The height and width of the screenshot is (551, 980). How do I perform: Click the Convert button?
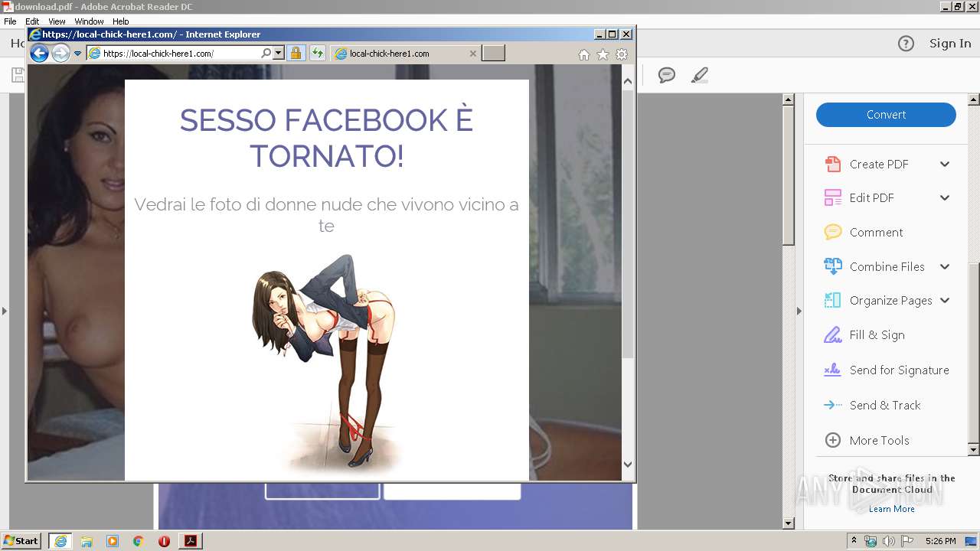click(x=886, y=115)
